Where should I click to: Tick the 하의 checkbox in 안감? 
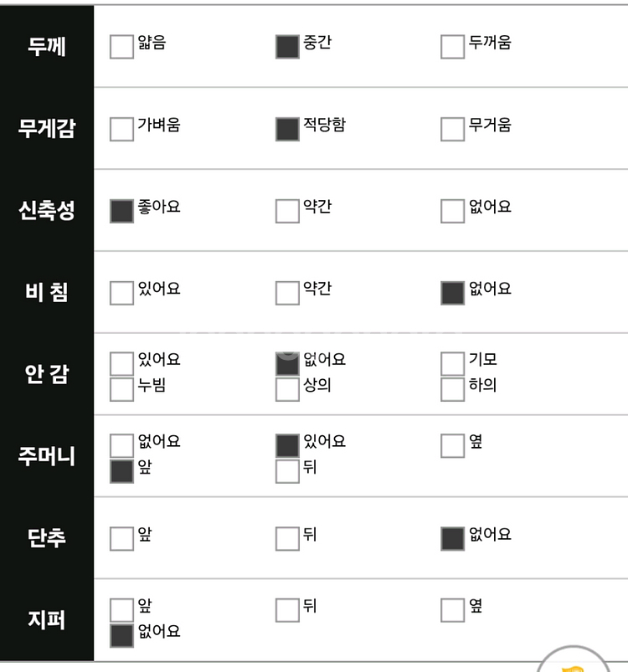pos(452,389)
